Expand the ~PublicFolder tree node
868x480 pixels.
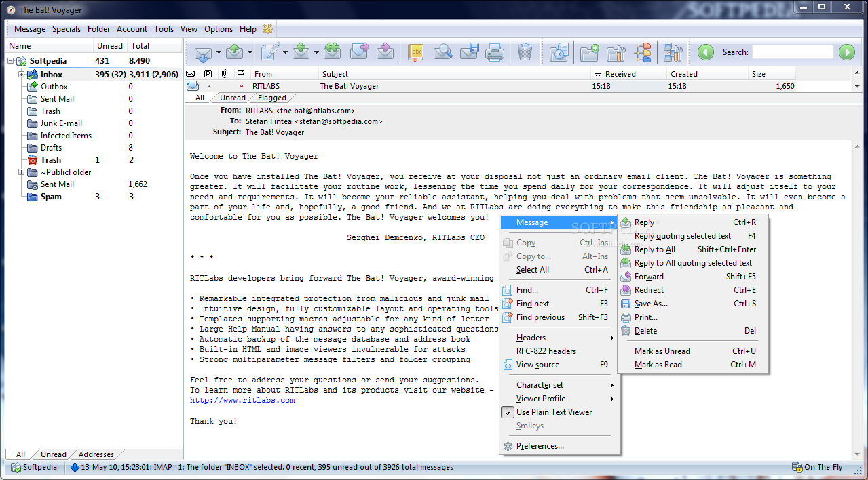click(x=22, y=172)
